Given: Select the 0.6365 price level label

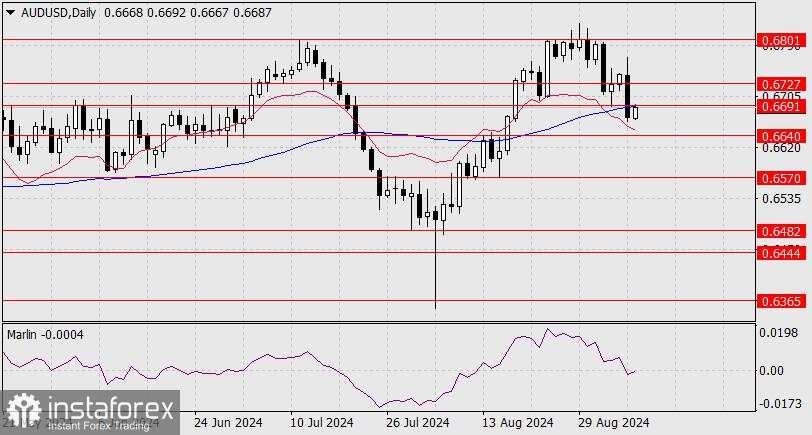Looking at the screenshot, I should (x=780, y=301).
